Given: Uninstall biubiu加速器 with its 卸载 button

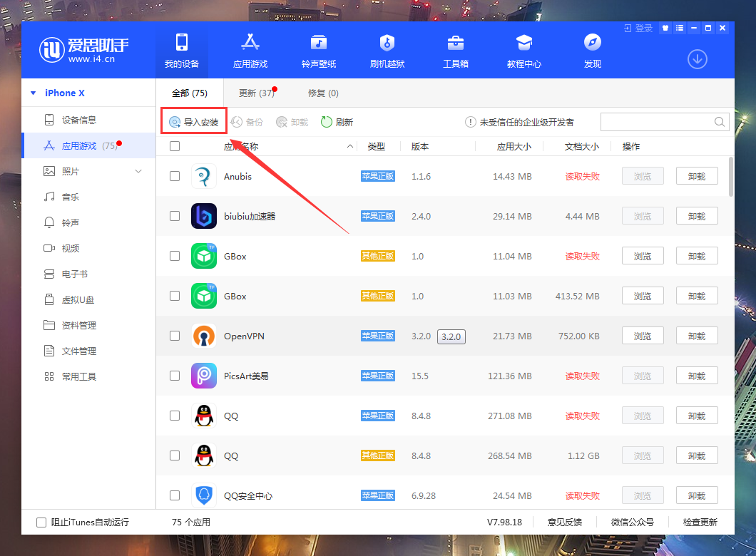Looking at the screenshot, I should 697,216.
